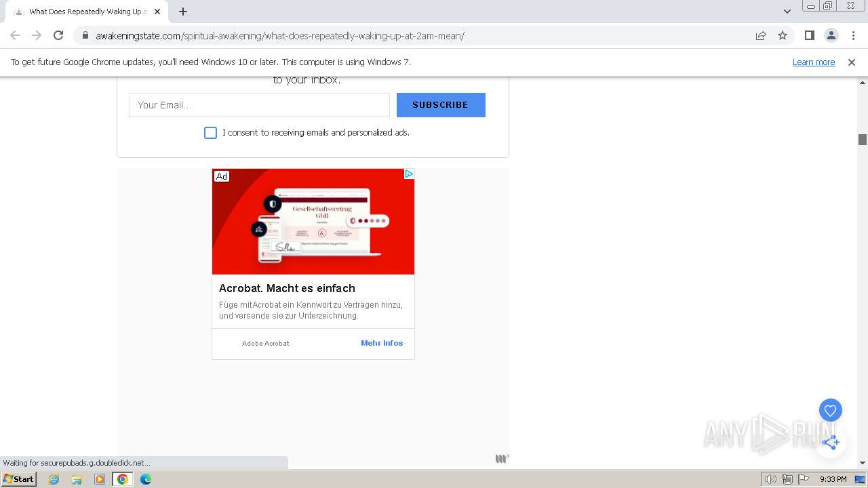Check the email consent checkbox
868x488 pixels.
(210, 133)
